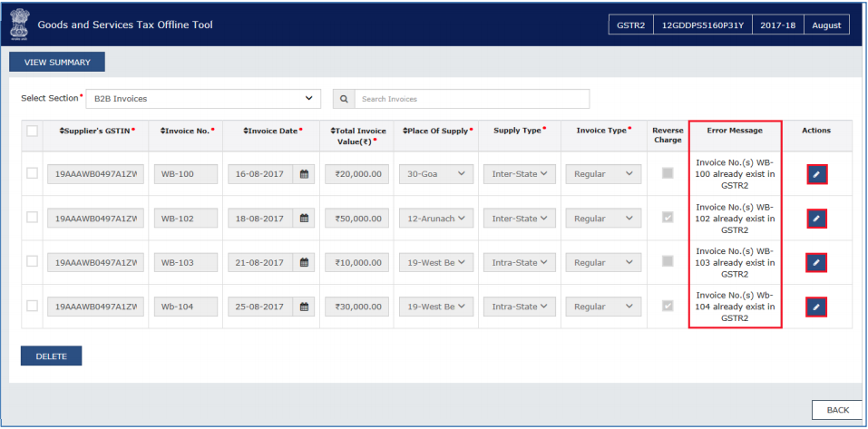Click the GSTR2 header label
The image size is (868, 429).
(631, 24)
